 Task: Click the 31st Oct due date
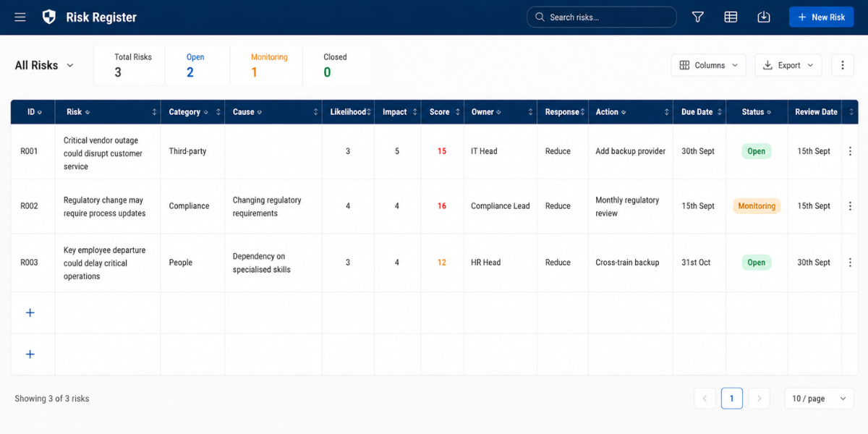pyautogui.click(x=696, y=263)
